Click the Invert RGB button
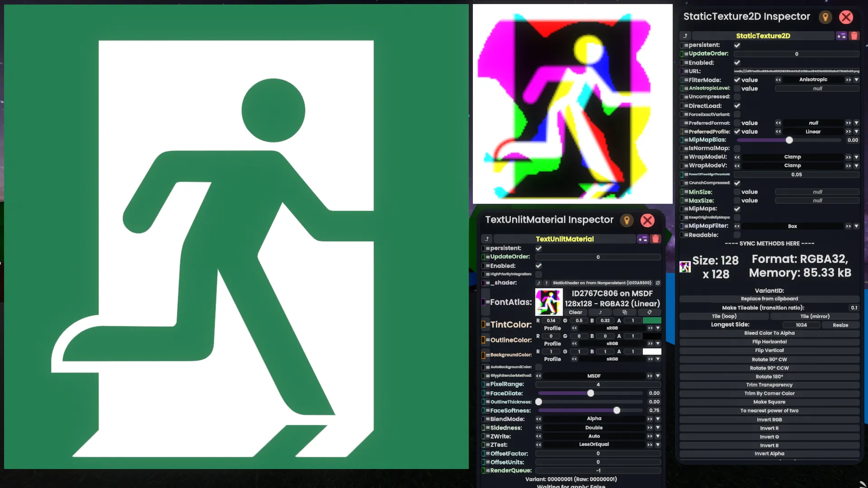 point(769,420)
